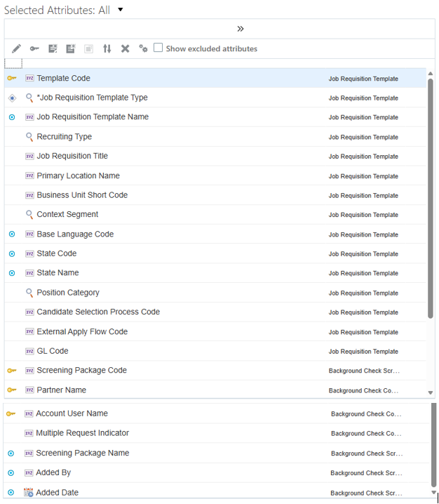This screenshot has width=439, height=504.
Task: Click the blue circle icon beside Base Language Code
Action: [x=12, y=234]
